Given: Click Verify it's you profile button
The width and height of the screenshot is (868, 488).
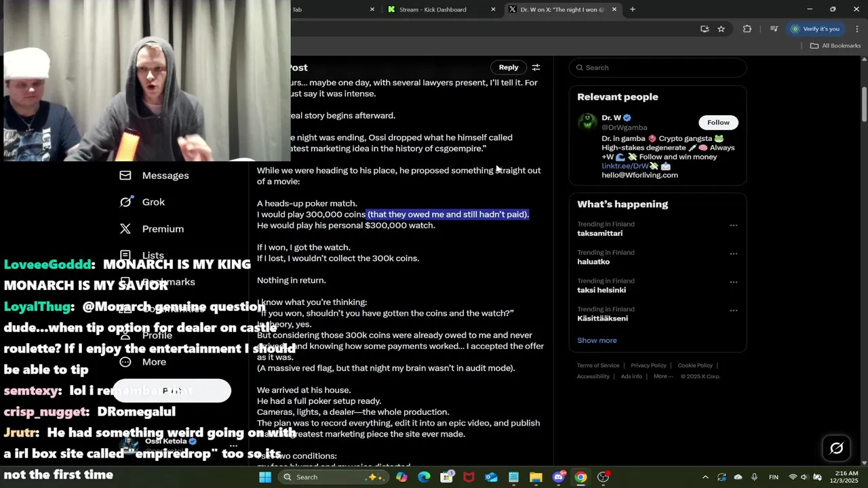Looking at the screenshot, I should [816, 28].
